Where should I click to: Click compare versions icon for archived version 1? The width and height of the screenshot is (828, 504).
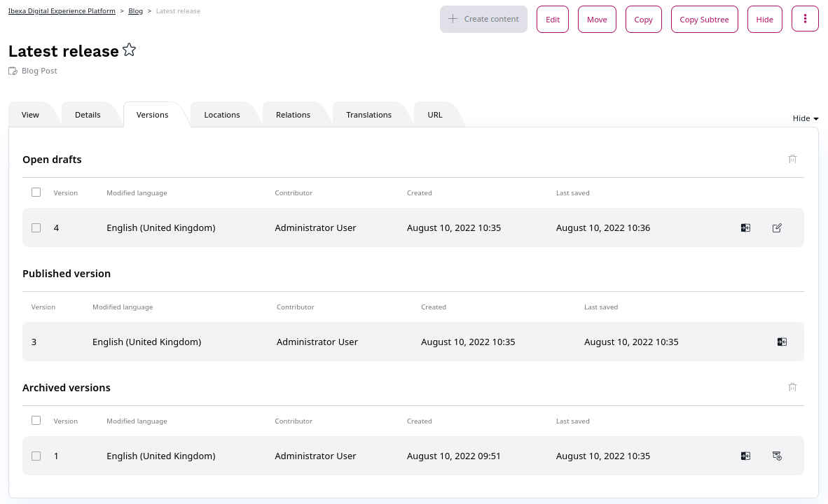click(745, 456)
